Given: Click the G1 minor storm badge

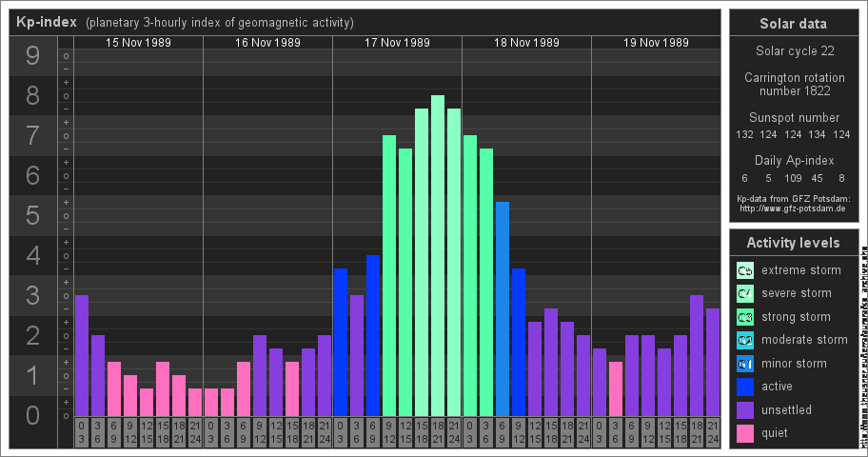Looking at the screenshot, I should [x=745, y=364].
